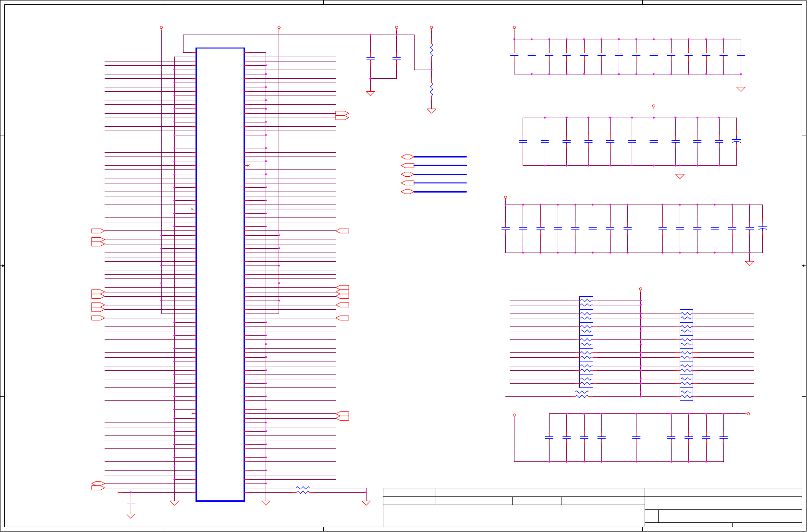807x532 pixels.
Task: Select the bottommost of five blue bus ports
Action: click(x=407, y=192)
